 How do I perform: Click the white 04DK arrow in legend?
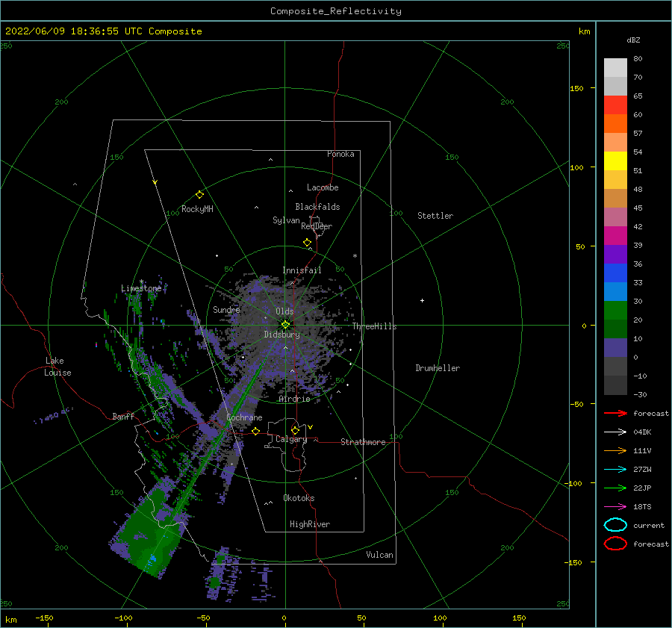(x=615, y=432)
